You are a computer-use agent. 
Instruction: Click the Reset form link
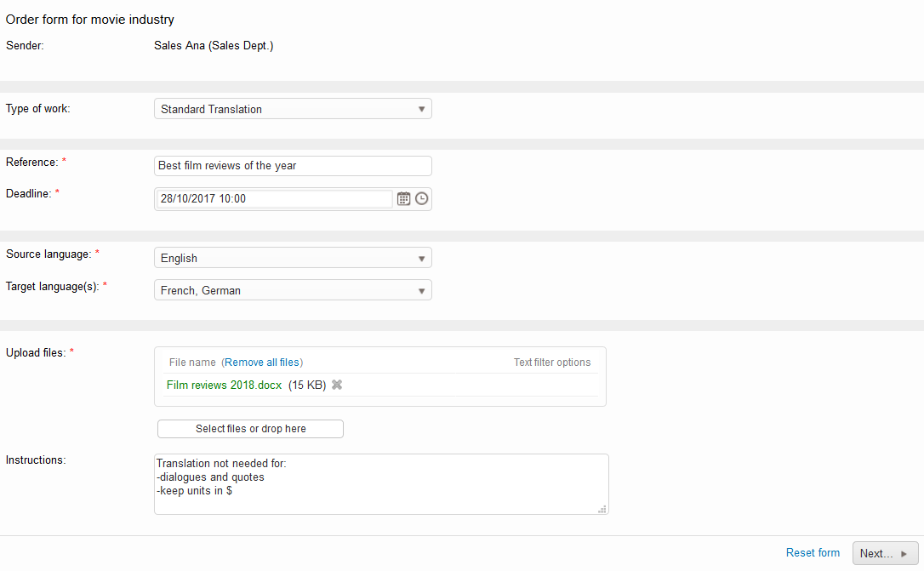[x=813, y=553]
